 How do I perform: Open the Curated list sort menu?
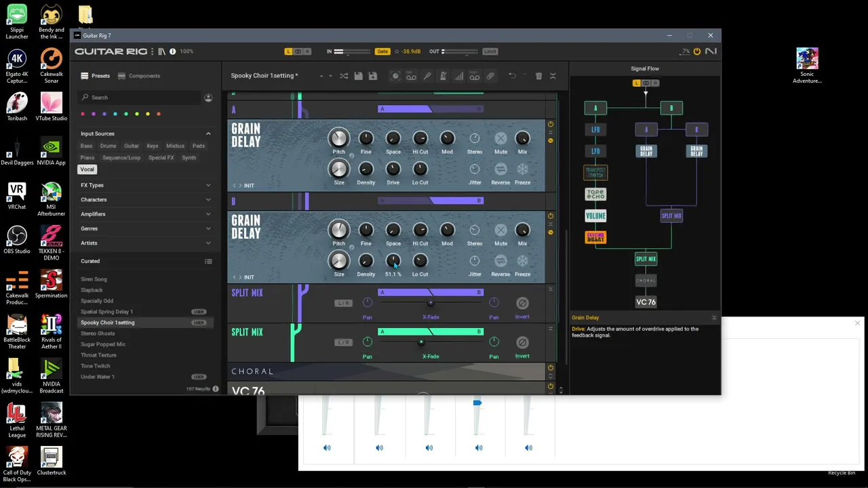point(208,261)
